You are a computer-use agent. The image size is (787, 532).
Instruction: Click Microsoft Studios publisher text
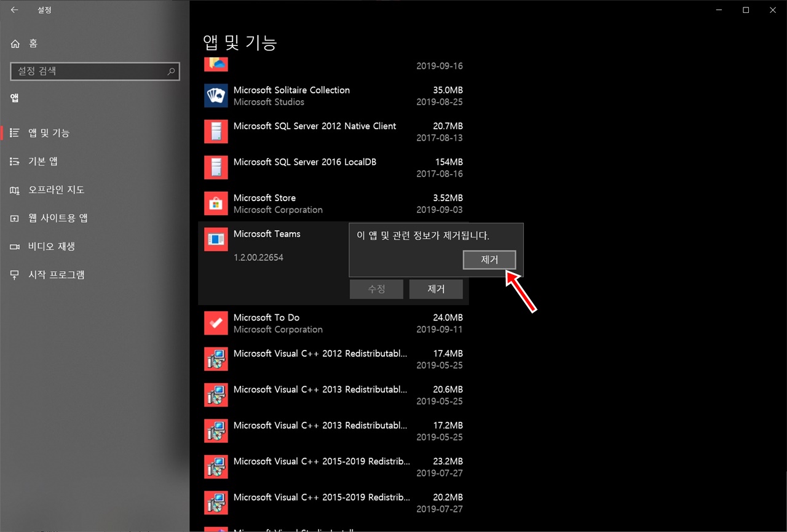[x=269, y=102]
